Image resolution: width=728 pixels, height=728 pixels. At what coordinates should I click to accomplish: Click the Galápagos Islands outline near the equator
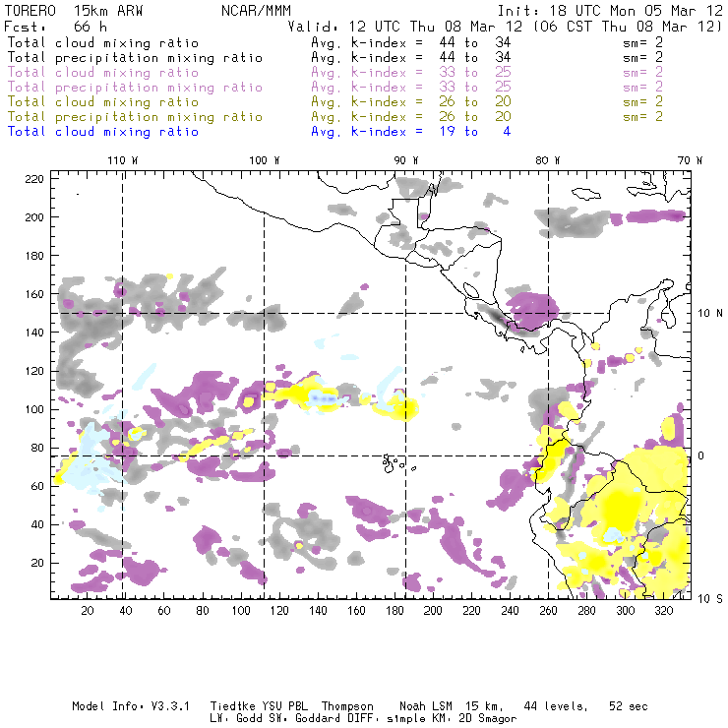coord(397,463)
